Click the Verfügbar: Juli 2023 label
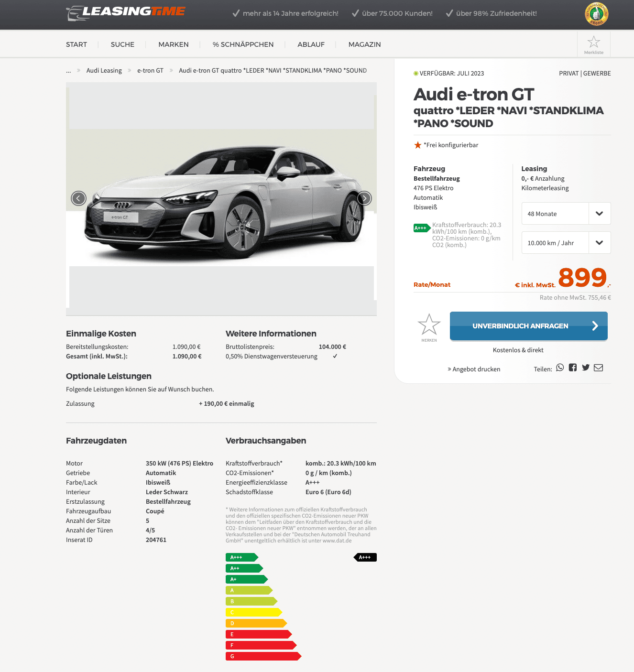Viewport: 634px width, 672px height. point(452,73)
